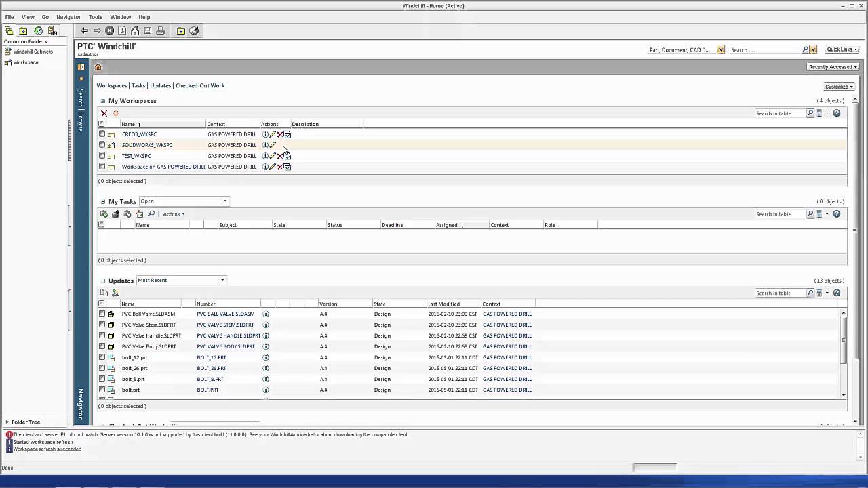The height and width of the screenshot is (488, 868).
Task: Open the PVC VALVE BODY.SLDPRT number link
Action: point(224,346)
